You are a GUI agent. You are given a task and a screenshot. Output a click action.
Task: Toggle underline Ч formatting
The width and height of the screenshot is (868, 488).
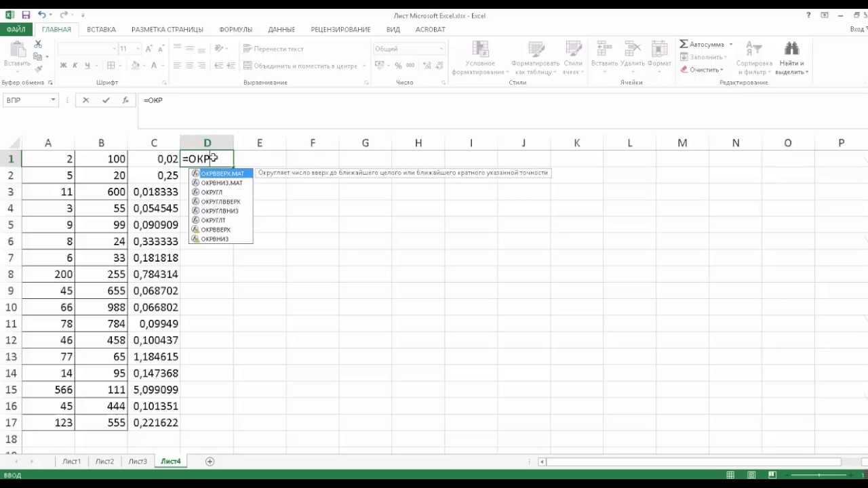pyautogui.click(x=87, y=66)
